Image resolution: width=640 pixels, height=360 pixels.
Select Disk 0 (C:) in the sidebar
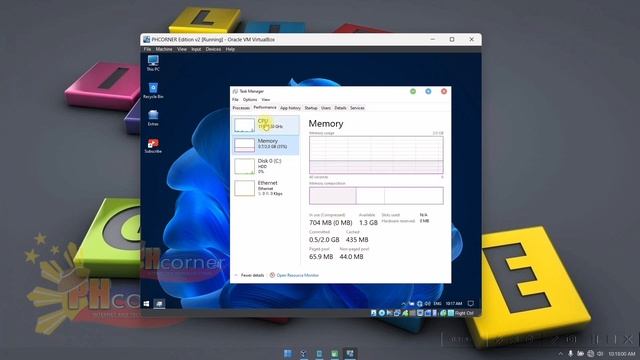click(266, 166)
